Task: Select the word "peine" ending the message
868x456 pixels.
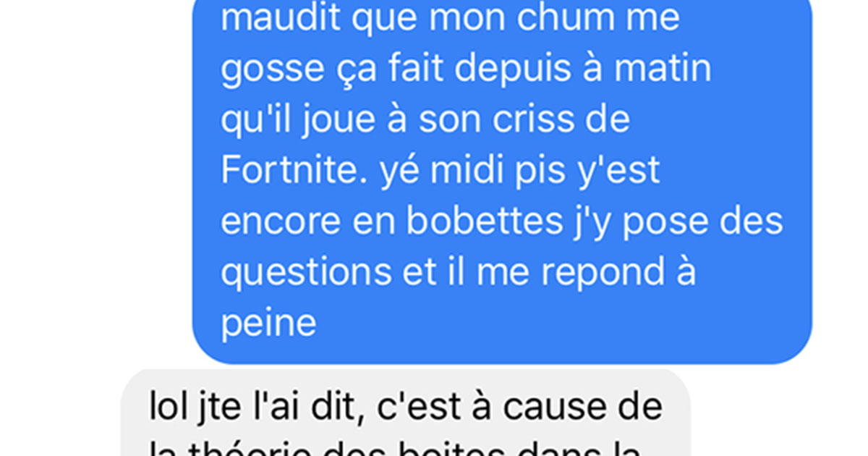Action: (268, 324)
